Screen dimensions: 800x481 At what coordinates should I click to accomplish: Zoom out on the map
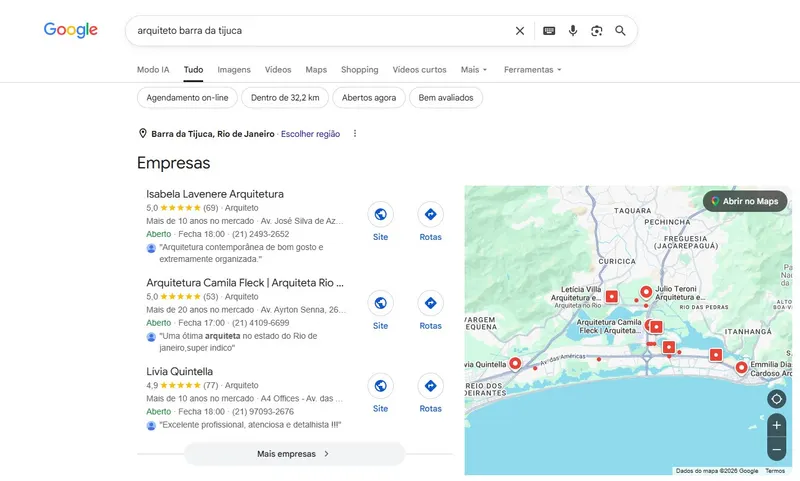[777, 449]
